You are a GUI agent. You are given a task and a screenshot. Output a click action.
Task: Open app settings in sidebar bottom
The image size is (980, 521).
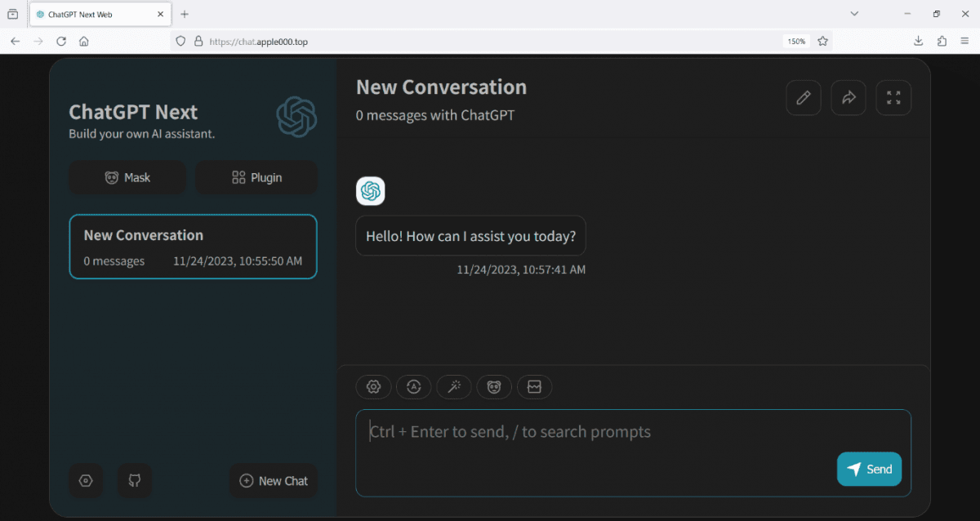[86, 481]
